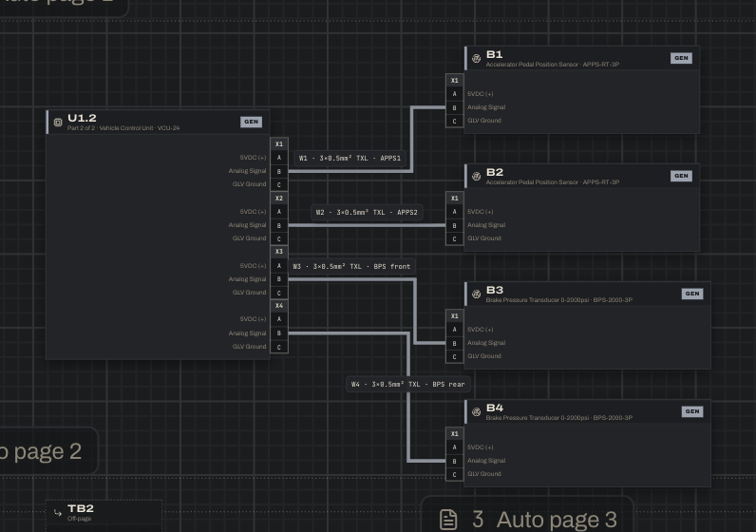Screen dimensions: 756x532
Task: Select the X1 connector header on B1
Action: [455, 81]
